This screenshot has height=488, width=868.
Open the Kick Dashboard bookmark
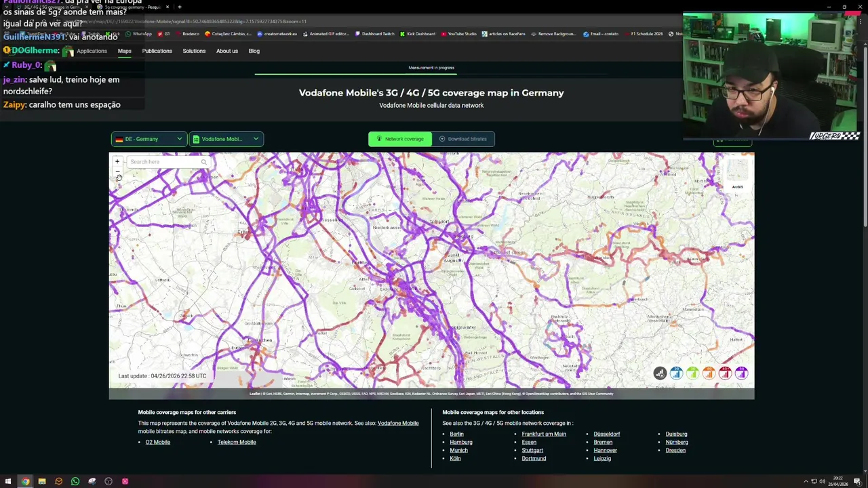coord(418,34)
